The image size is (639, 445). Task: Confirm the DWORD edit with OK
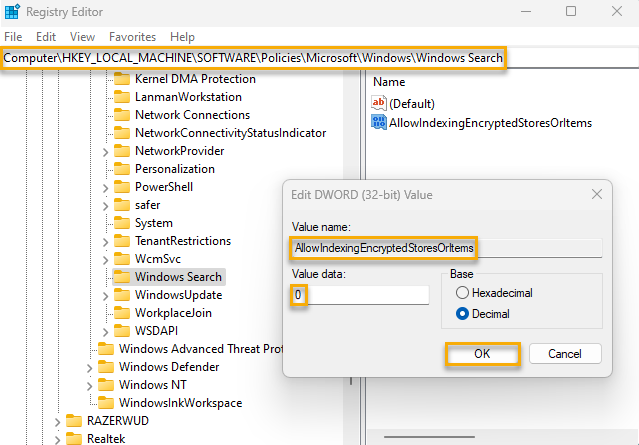[482, 354]
